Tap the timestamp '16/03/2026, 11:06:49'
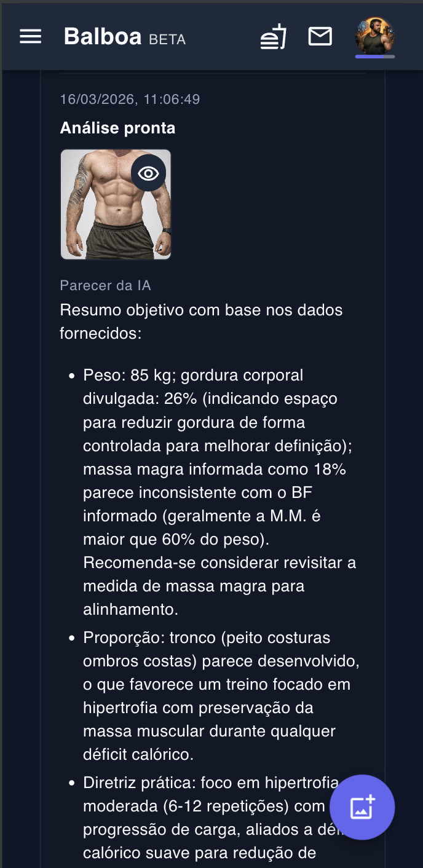This screenshot has width=423, height=868. [130, 99]
